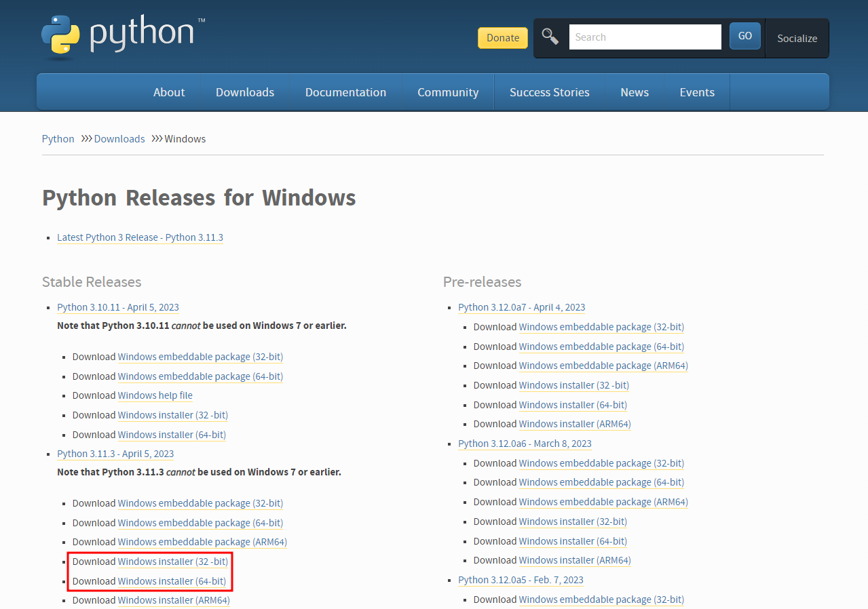The height and width of the screenshot is (609, 868).
Task: Download 3.11.3 Windows installer (ARM64)
Action: pos(174,600)
